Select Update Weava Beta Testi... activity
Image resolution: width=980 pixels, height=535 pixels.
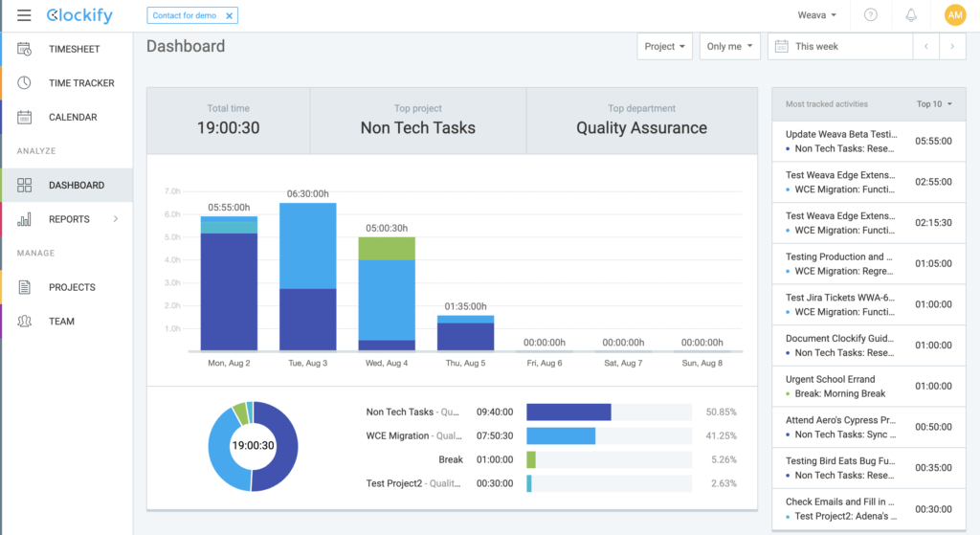[869, 142]
